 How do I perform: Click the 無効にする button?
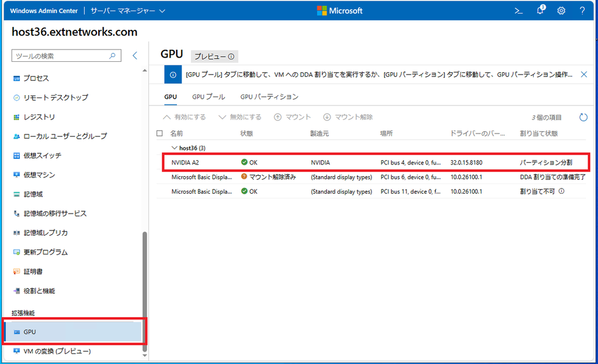[x=240, y=117]
